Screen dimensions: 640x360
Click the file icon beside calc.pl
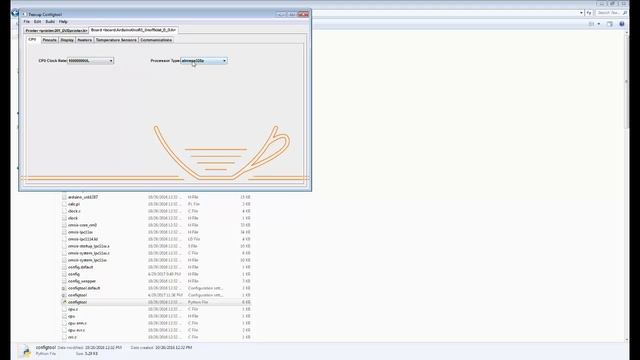pyautogui.click(x=64, y=204)
